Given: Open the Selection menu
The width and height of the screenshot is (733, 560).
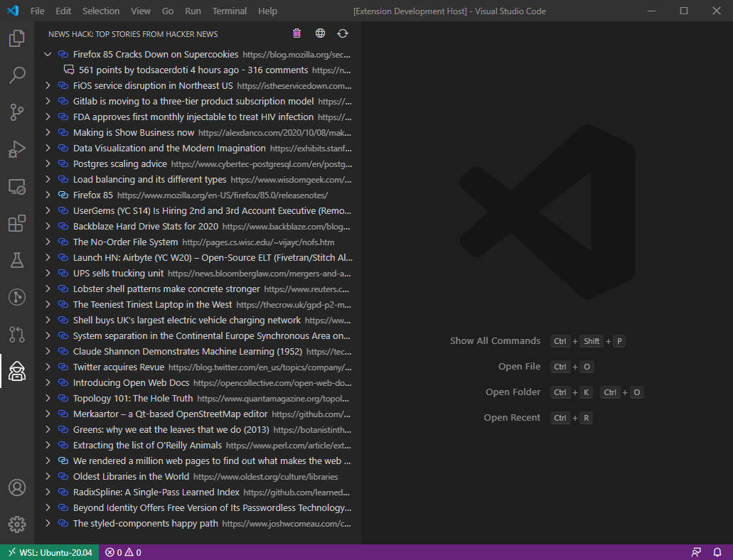Looking at the screenshot, I should pyautogui.click(x=101, y=11).
